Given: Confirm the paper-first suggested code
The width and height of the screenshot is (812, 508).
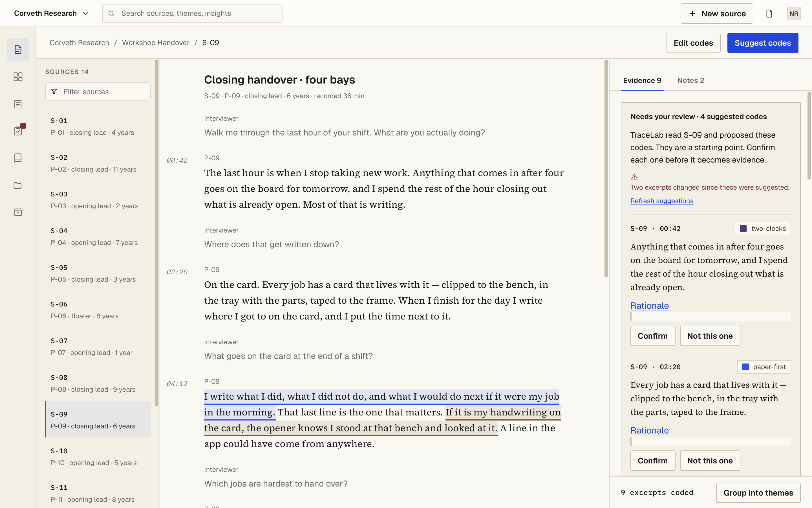Looking at the screenshot, I should pyautogui.click(x=653, y=461).
